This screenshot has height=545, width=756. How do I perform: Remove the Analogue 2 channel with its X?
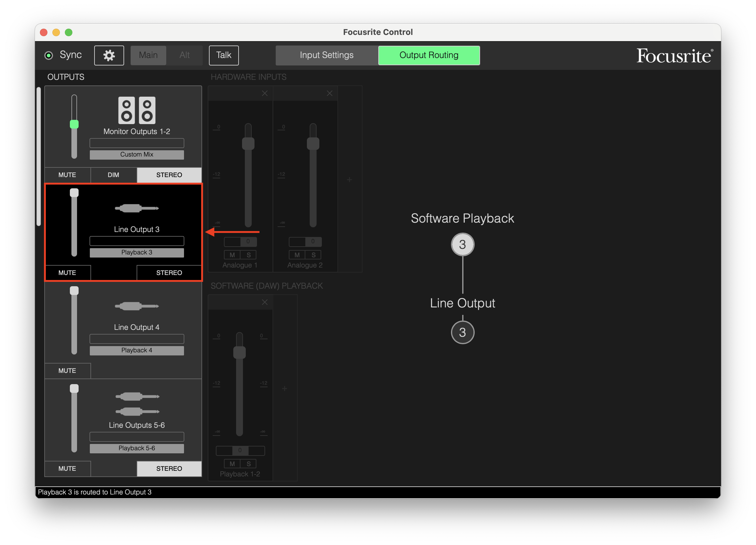pos(330,93)
